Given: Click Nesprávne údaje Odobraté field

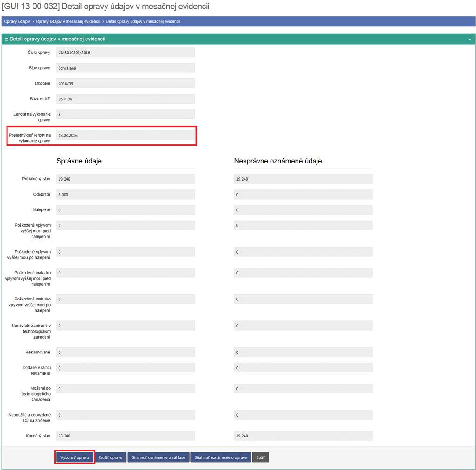Looking at the screenshot, I should [303, 195].
